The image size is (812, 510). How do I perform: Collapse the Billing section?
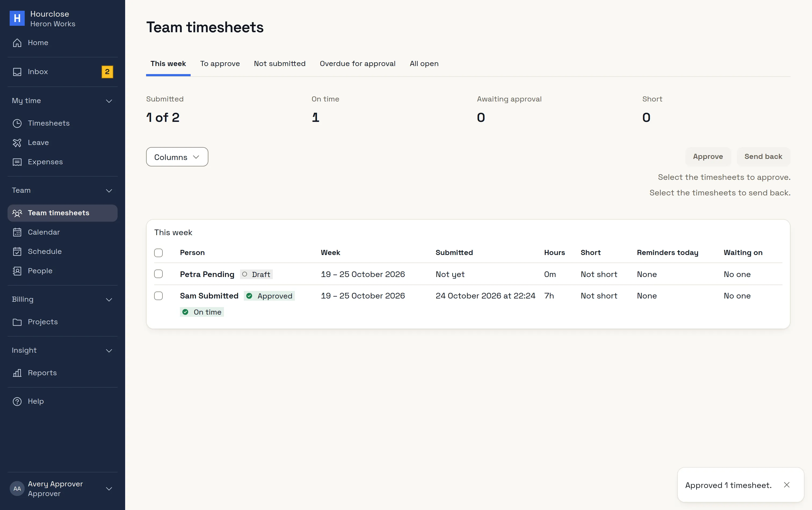click(x=62, y=299)
